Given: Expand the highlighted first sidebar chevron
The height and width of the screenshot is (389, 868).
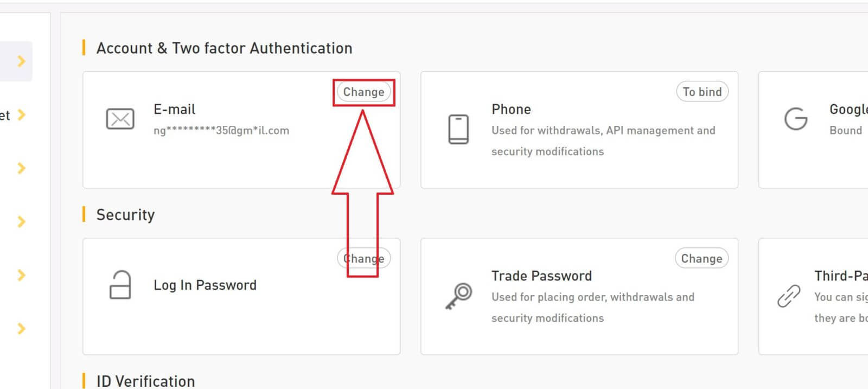Looking at the screenshot, I should click(21, 61).
